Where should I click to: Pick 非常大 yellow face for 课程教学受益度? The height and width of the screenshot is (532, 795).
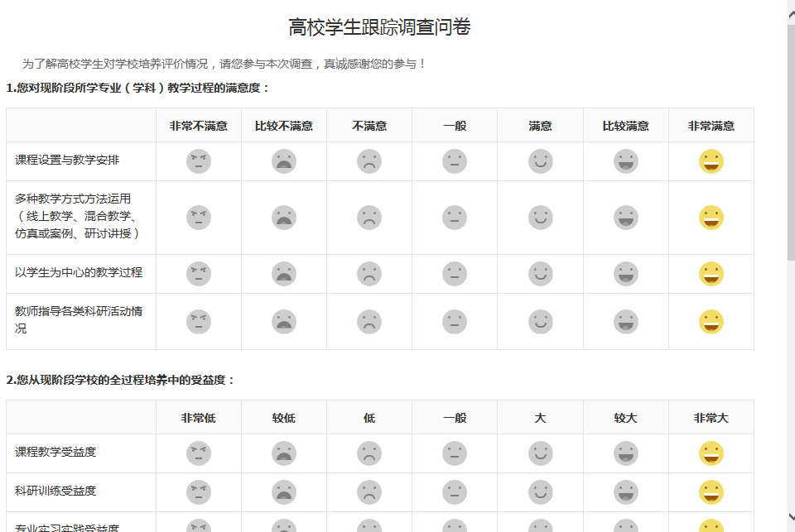point(711,453)
